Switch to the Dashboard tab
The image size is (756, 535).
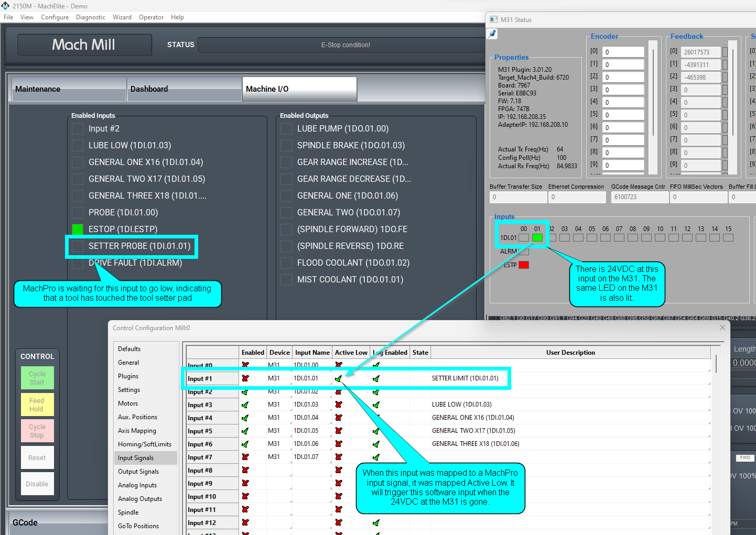click(x=184, y=89)
